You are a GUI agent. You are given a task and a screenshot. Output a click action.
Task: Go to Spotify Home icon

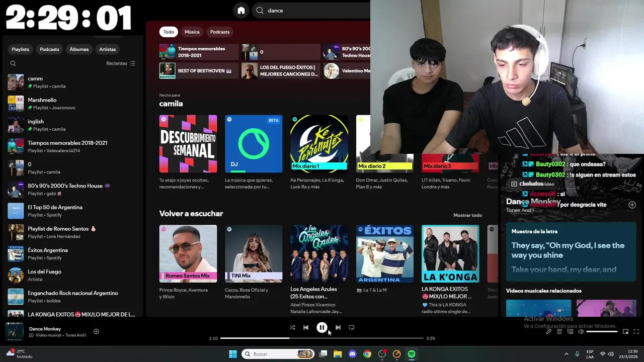[241, 11]
